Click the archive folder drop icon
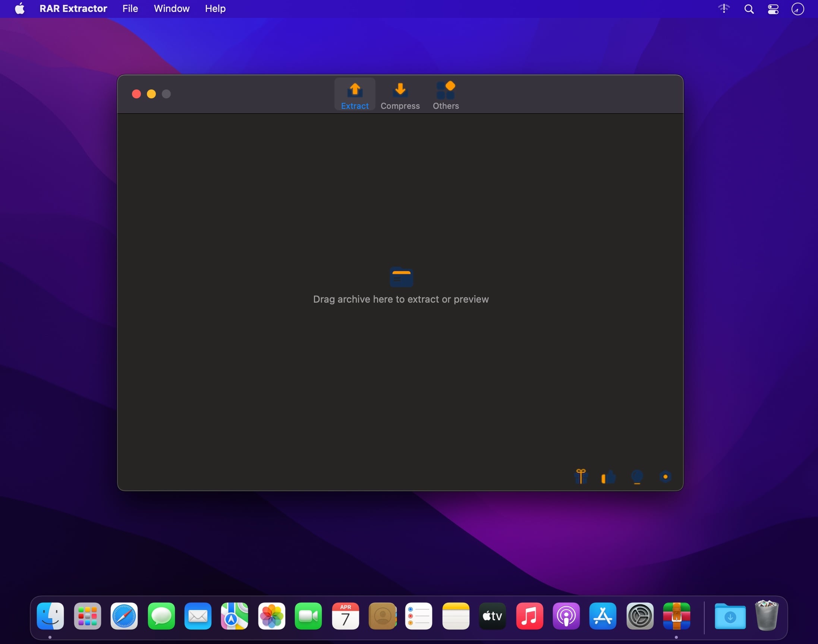The width and height of the screenshot is (818, 644). (401, 277)
